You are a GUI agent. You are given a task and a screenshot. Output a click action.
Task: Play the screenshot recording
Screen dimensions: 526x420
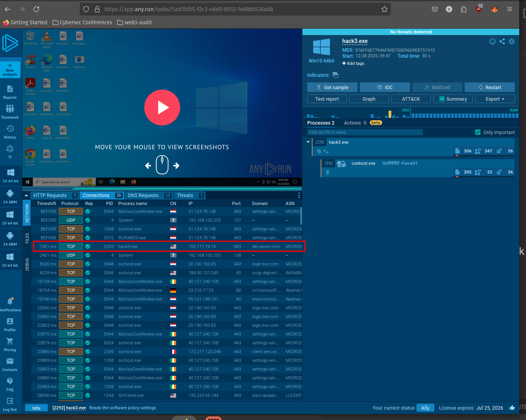[162, 107]
